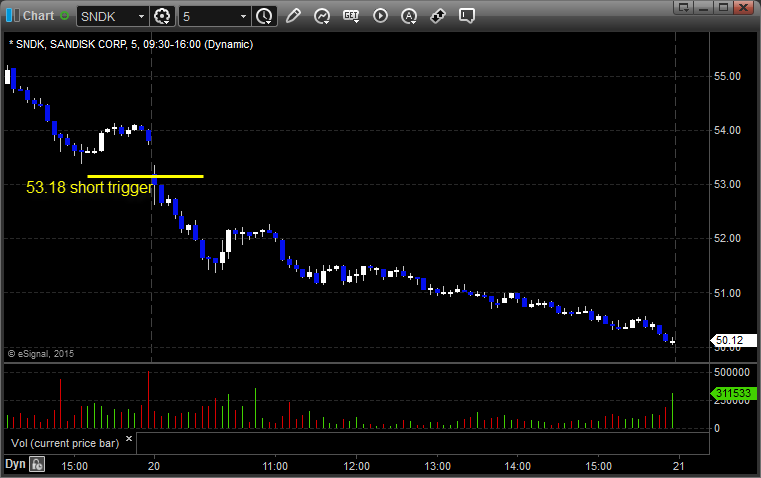Viewport: 761px width, 478px height.
Task: Click the 50.12 current price marker
Action: click(x=733, y=340)
